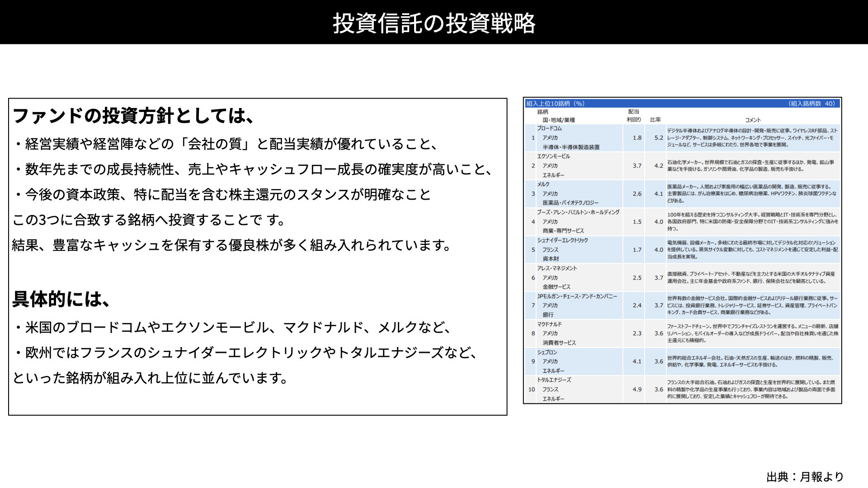Click the マクドナルド comment about ファーストフードチェーン
This screenshot has height=488, width=868.
[x=753, y=333]
